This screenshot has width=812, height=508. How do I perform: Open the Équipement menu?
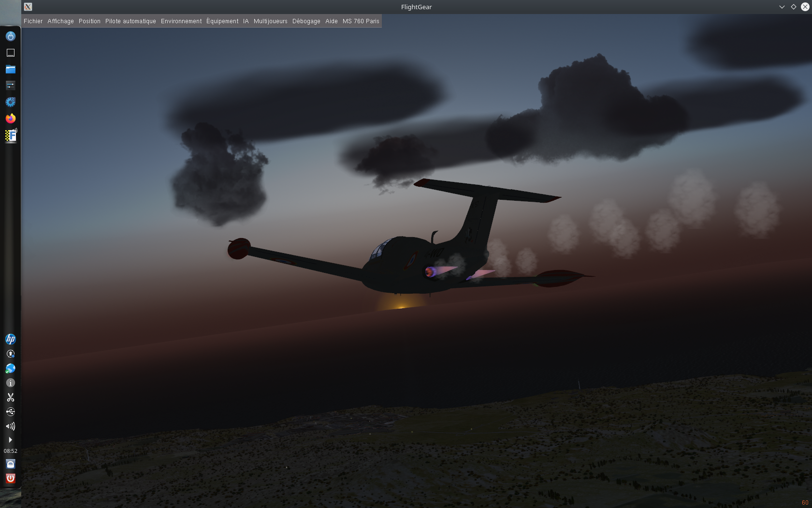tap(222, 21)
